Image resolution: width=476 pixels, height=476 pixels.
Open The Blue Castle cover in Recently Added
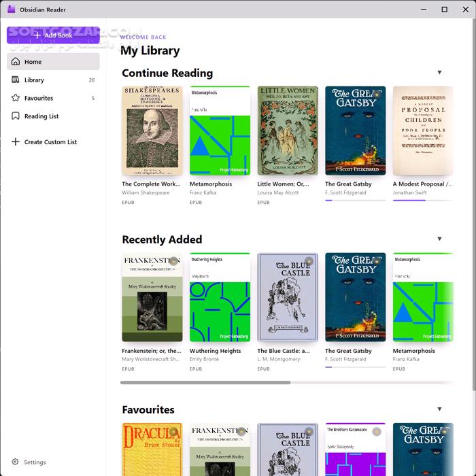coord(288,297)
